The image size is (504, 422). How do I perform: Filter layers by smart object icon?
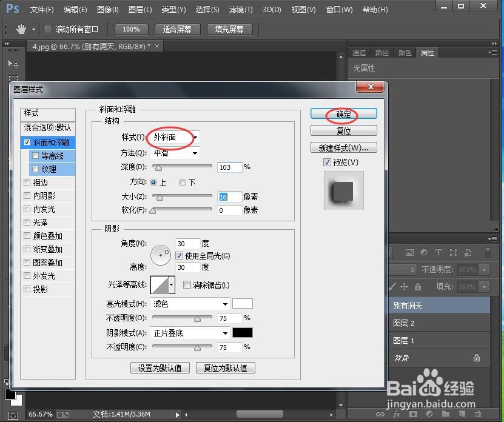click(468, 253)
